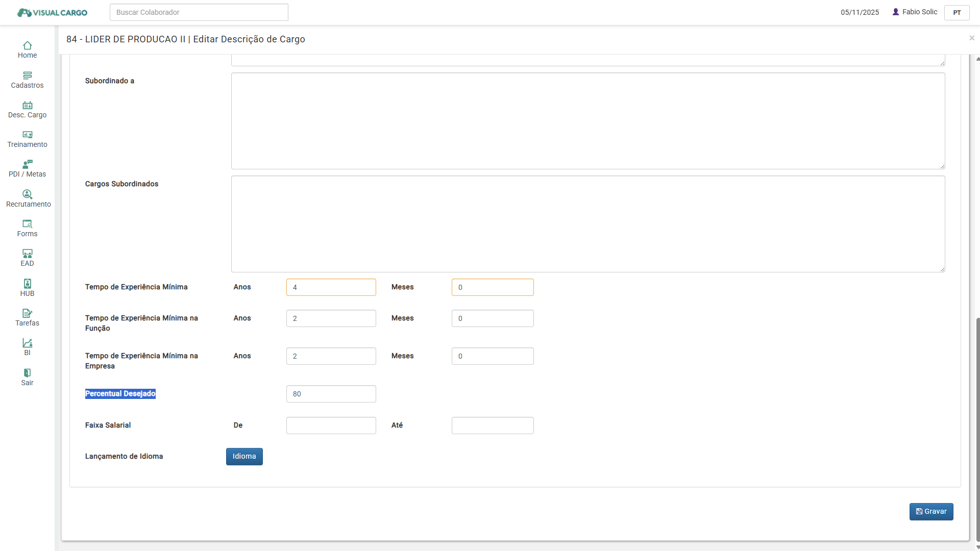
Task: Click the Buscar Colaborador search field
Action: (199, 12)
